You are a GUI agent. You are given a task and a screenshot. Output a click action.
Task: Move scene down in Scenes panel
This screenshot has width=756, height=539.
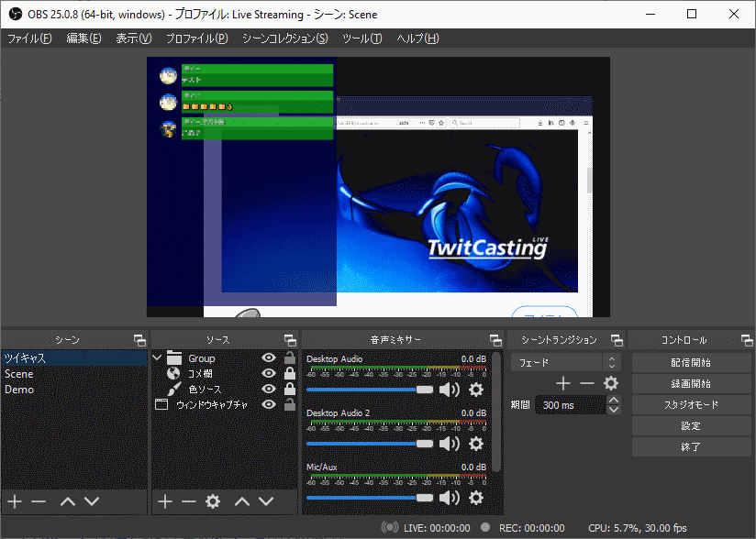point(92,501)
